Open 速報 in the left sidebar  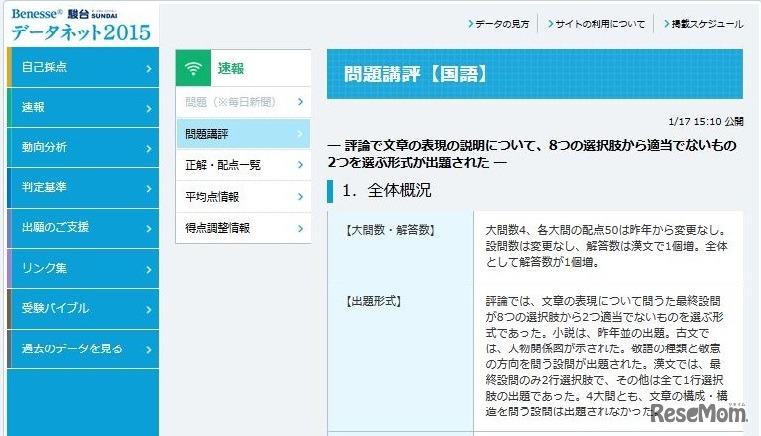pos(83,107)
